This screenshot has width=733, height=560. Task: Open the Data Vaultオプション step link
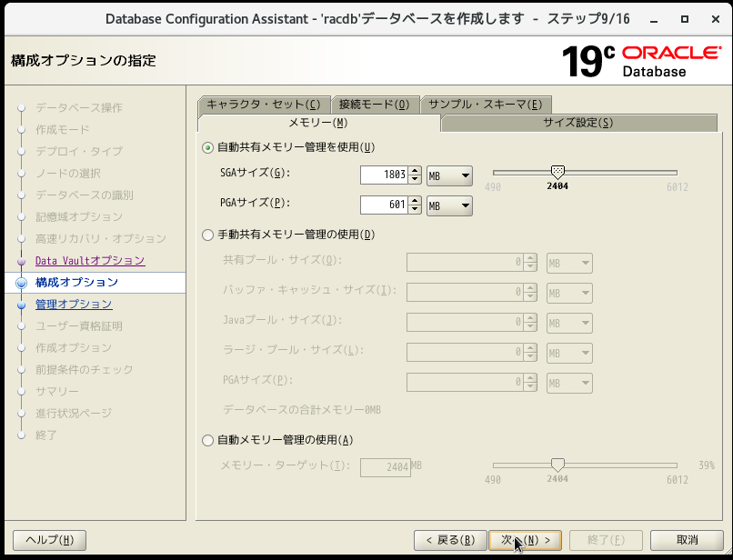click(x=90, y=260)
